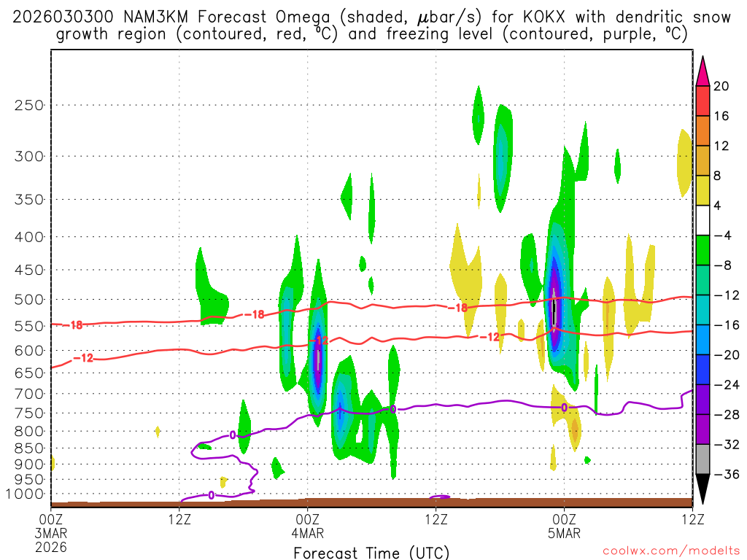Click the red 16-to-20 colorbar segment
Screen dimensions: 747x560
click(703, 101)
